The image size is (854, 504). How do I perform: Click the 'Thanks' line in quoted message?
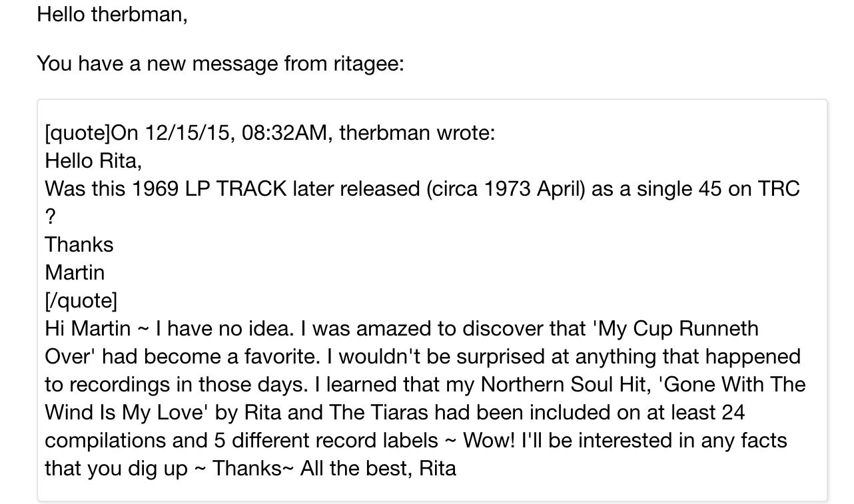79,244
